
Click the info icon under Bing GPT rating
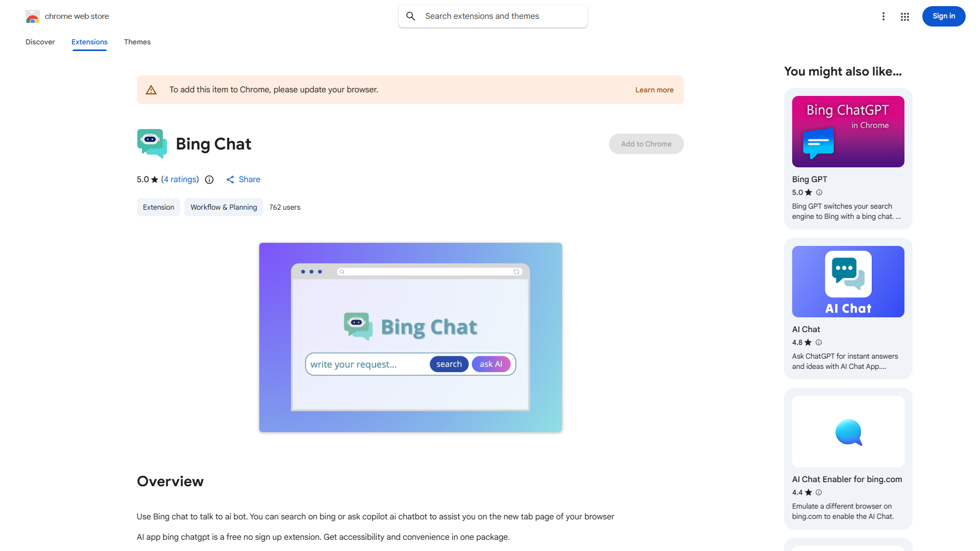point(819,192)
